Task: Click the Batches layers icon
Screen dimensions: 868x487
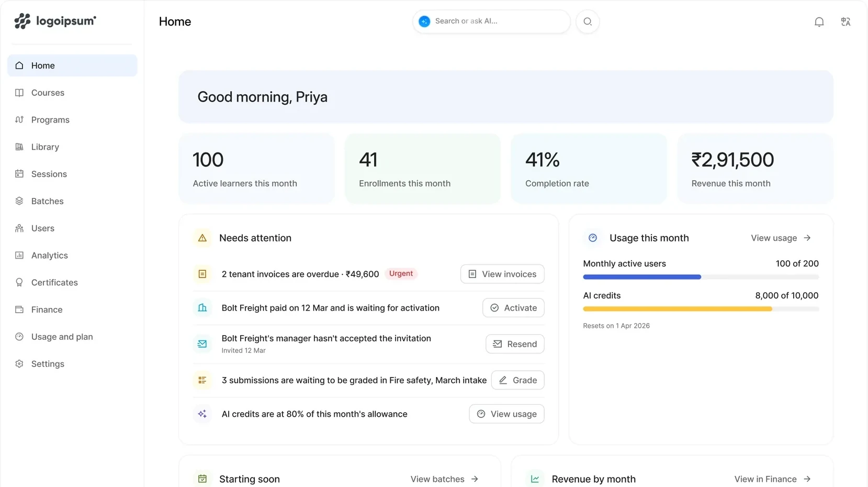Action: click(19, 201)
